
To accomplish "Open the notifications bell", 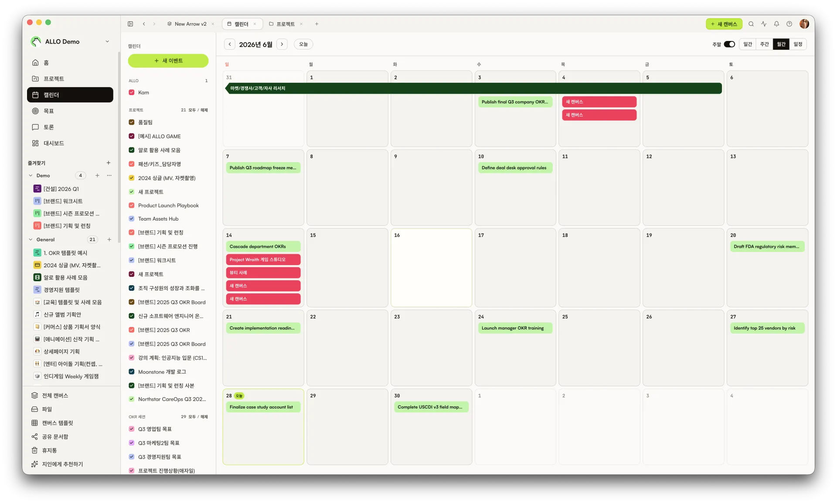I will coord(776,24).
